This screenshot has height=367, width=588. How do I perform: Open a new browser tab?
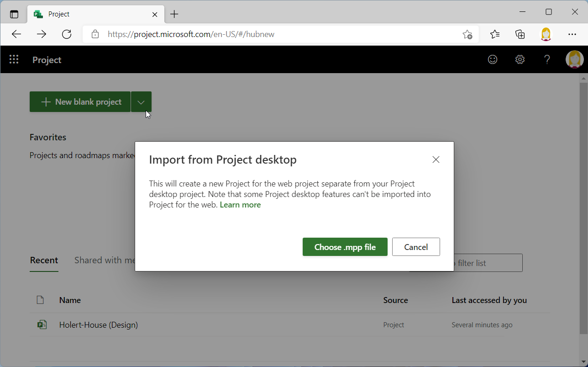174,14
